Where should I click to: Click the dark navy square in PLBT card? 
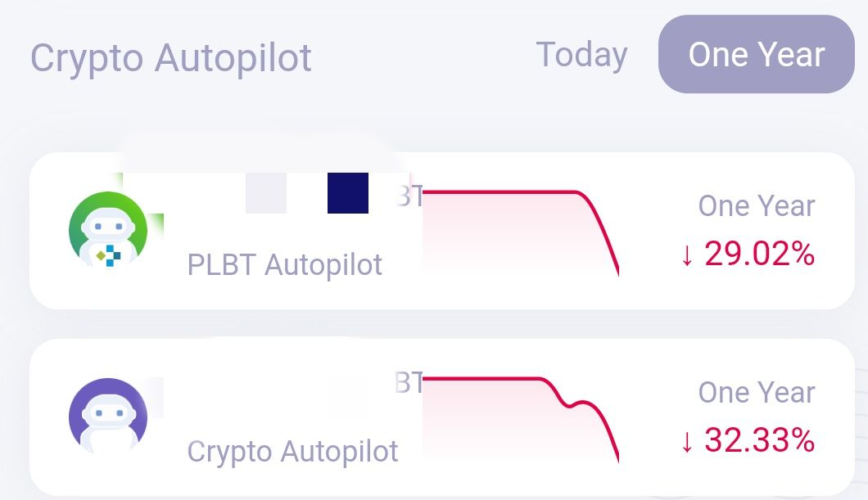tap(348, 193)
